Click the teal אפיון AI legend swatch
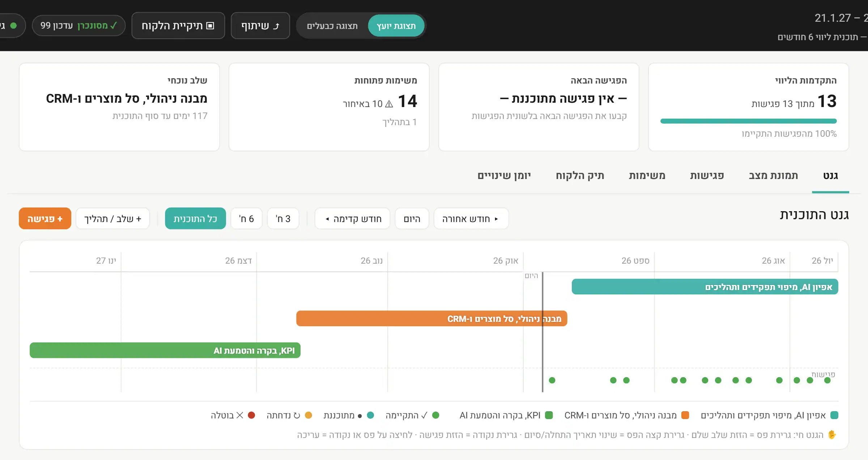 click(x=834, y=415)
